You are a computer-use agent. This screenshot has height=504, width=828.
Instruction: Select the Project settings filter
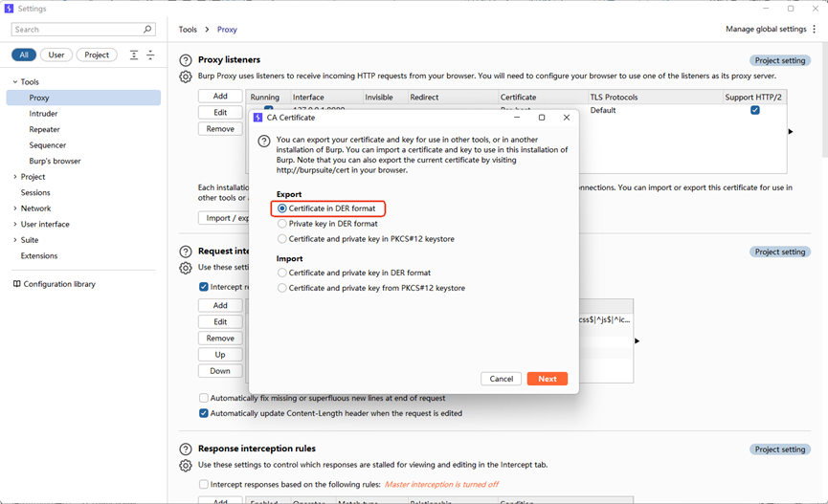97,55
